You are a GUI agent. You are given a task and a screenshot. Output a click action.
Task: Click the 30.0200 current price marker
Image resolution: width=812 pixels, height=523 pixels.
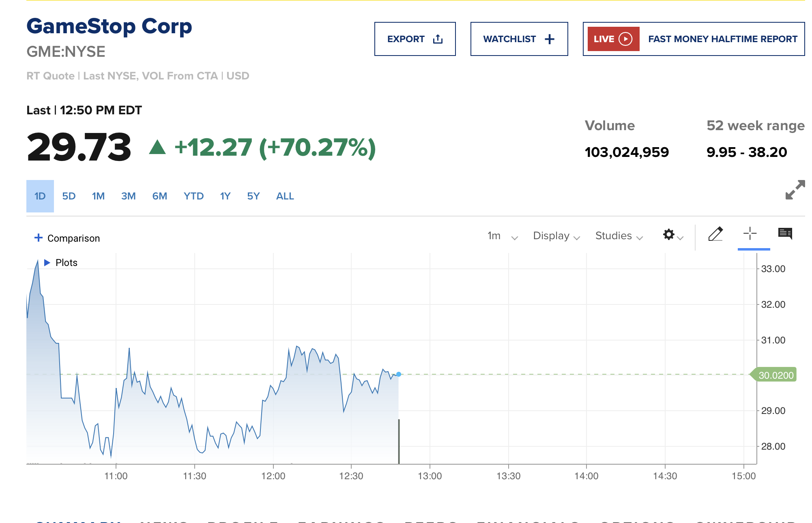(x=775, y=375)
